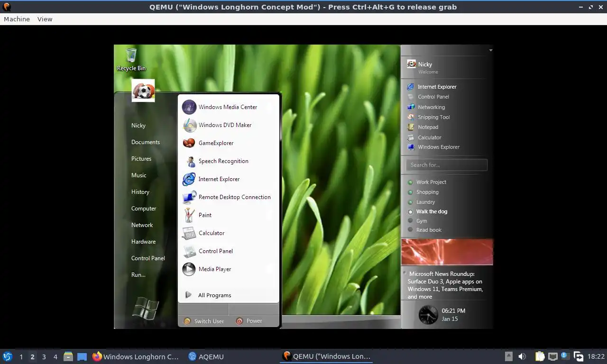
Task: Open Remote Desktop Connection icon
Action: pyautogui.click(x=189, y=197)
